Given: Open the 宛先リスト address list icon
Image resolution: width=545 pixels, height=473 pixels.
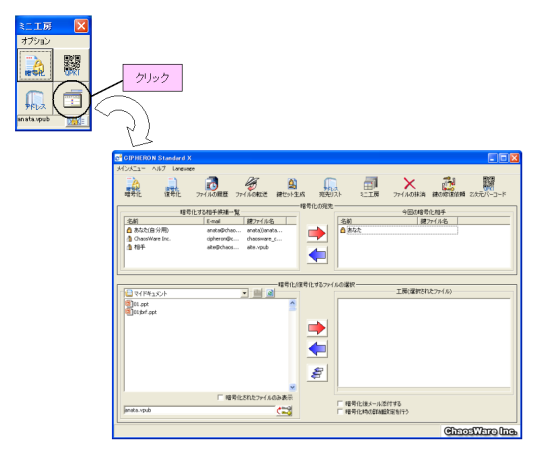Looking at the screenshot, I should 331,187.
